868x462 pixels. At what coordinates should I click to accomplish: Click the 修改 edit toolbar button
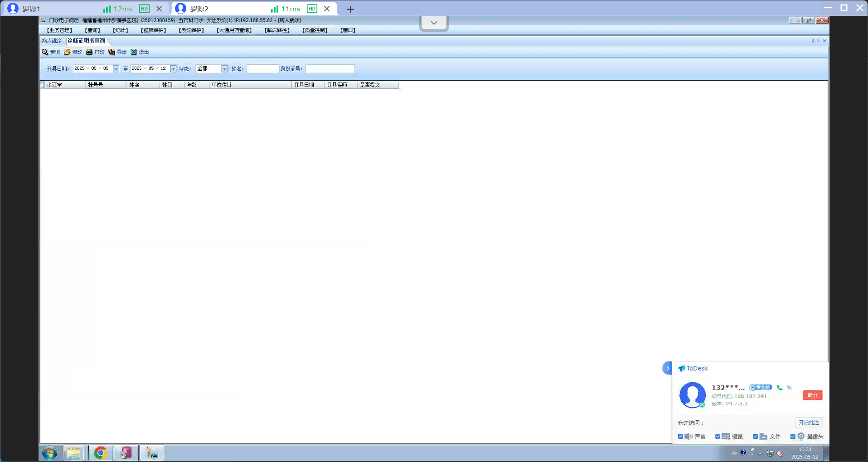(73, 52)
